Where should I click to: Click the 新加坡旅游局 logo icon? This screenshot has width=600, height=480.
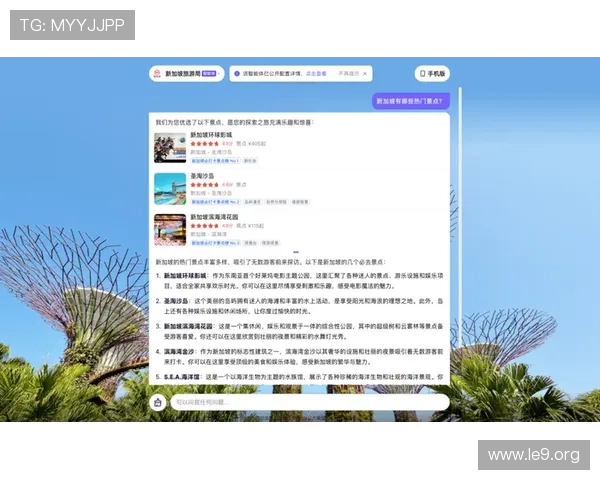157,73
